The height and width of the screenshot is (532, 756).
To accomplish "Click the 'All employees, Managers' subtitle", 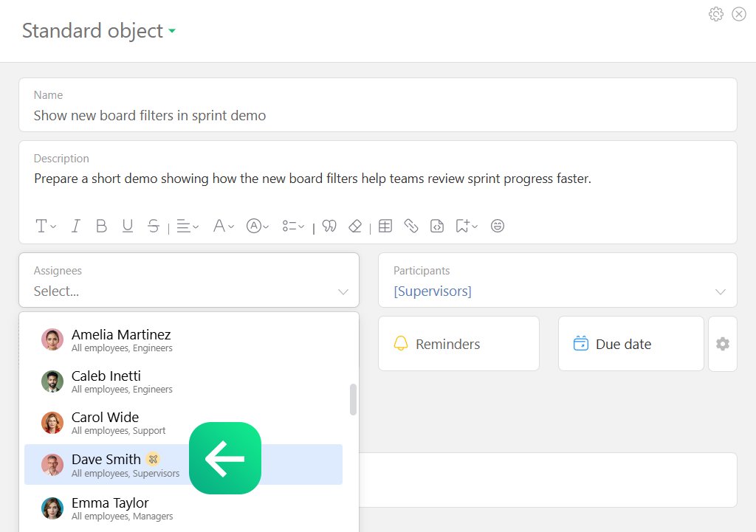I will [122, 517].
